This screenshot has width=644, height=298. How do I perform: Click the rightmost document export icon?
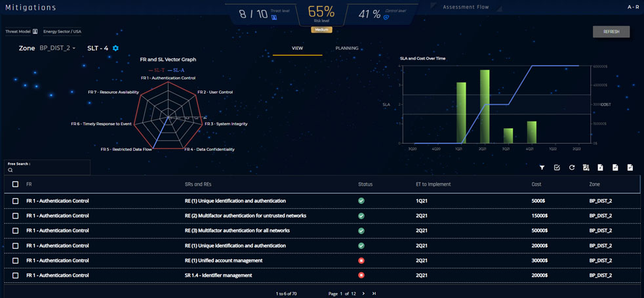[x=630, y=168]
